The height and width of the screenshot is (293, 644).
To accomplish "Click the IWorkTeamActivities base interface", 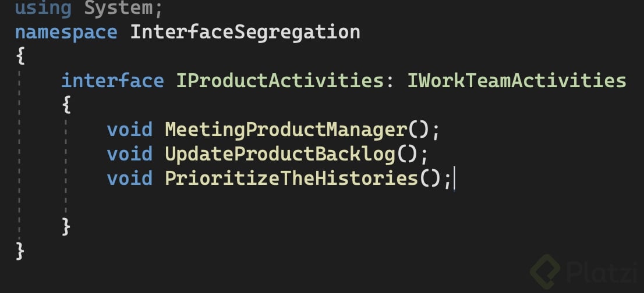I will (x=516, y=80).
